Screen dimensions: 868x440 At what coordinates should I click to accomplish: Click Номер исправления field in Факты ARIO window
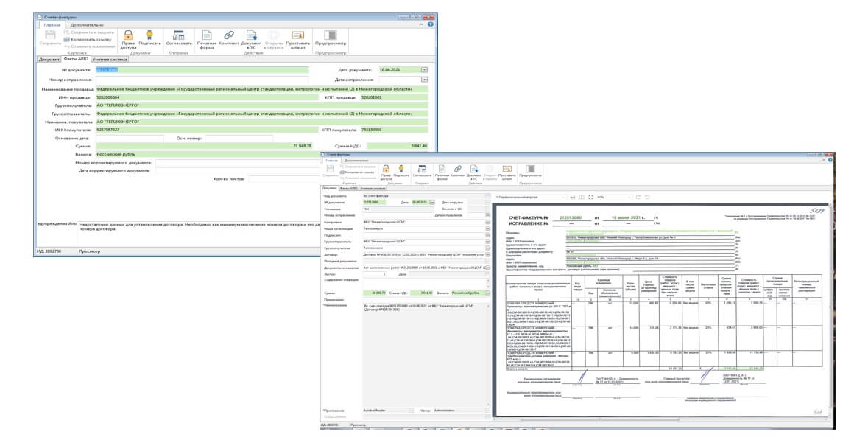pyautogui.click(x=202, y=80)
